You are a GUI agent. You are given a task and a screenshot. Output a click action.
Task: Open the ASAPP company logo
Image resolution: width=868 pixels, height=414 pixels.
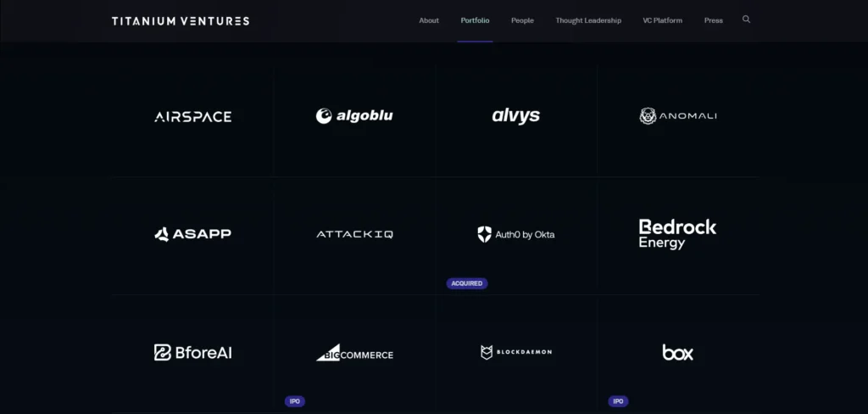[x=192, y=234]
